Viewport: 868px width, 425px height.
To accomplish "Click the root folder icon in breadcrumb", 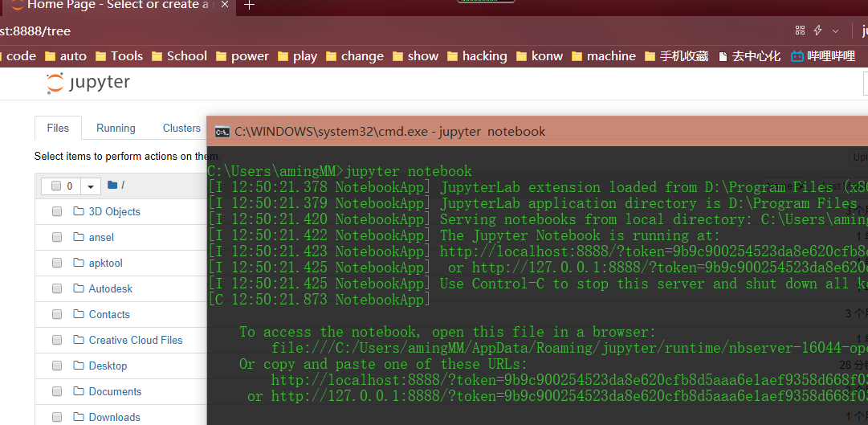I will [x=112, y=185].
